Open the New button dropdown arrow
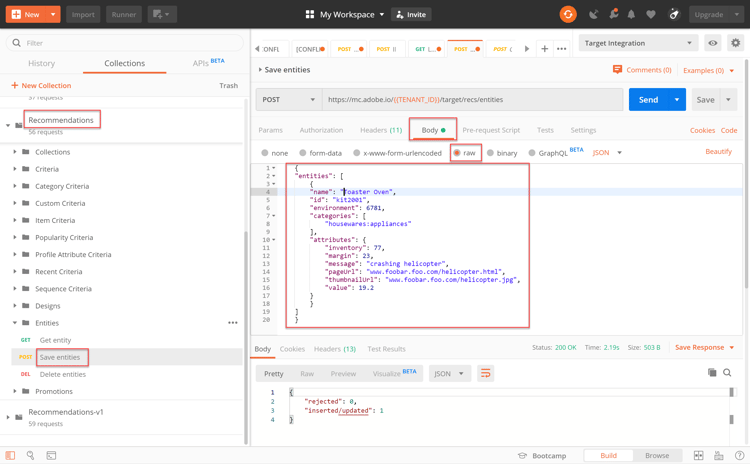The image size is (750, 464). 53,14
